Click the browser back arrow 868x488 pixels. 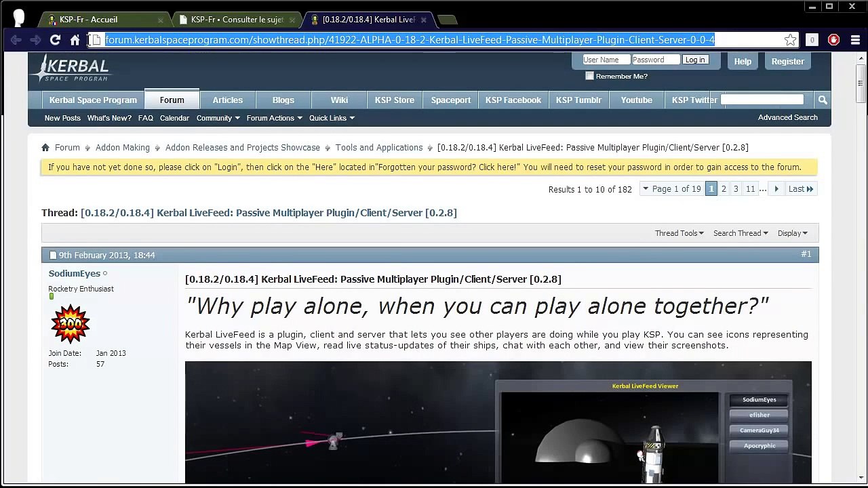coord(16,40)
